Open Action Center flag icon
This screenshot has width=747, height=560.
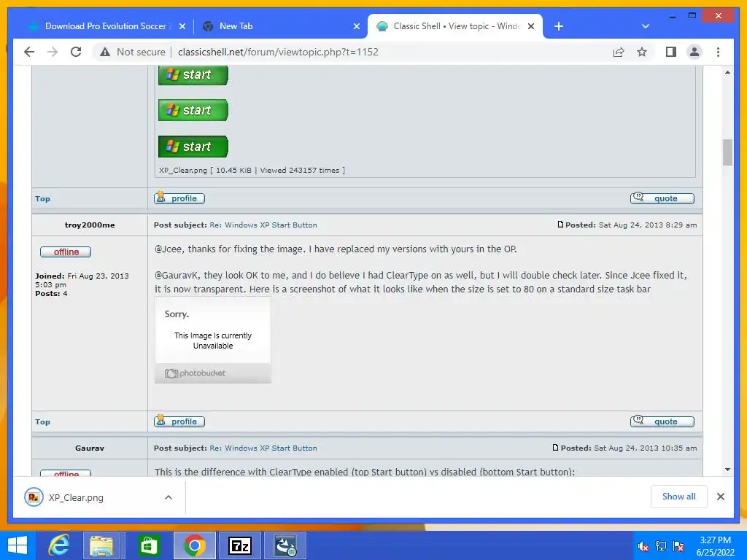point(678,546)
